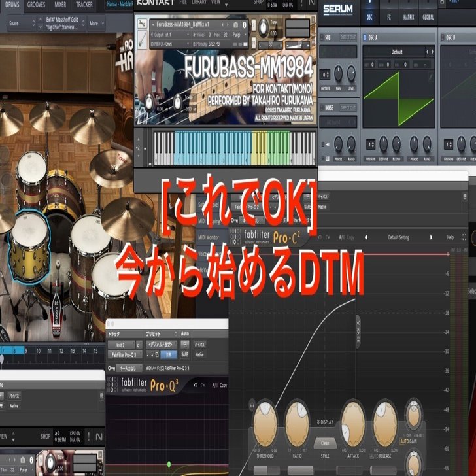Enable the Serum SUB oscillator
This screenshot has height=476, width=476.
(x=322, y=37)
